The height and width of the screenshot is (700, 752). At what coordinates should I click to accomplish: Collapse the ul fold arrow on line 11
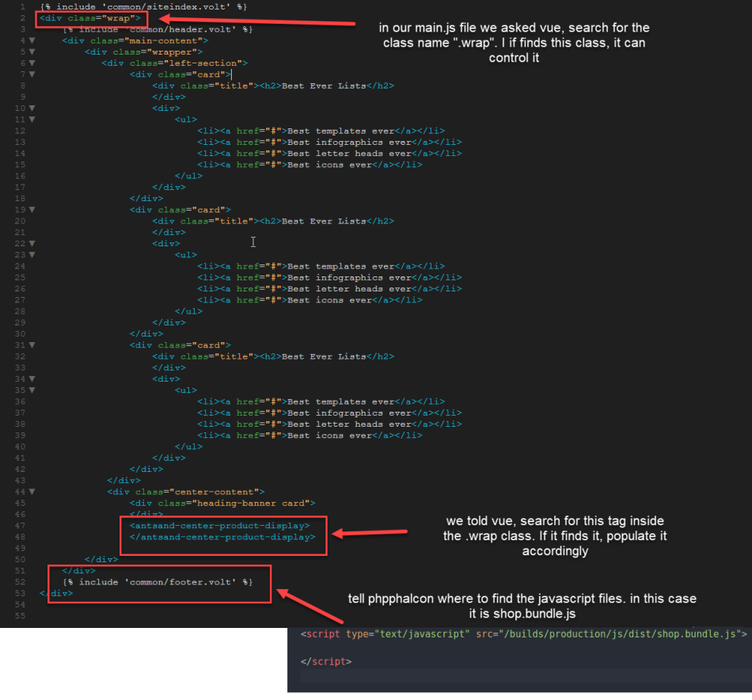(32, 120)
